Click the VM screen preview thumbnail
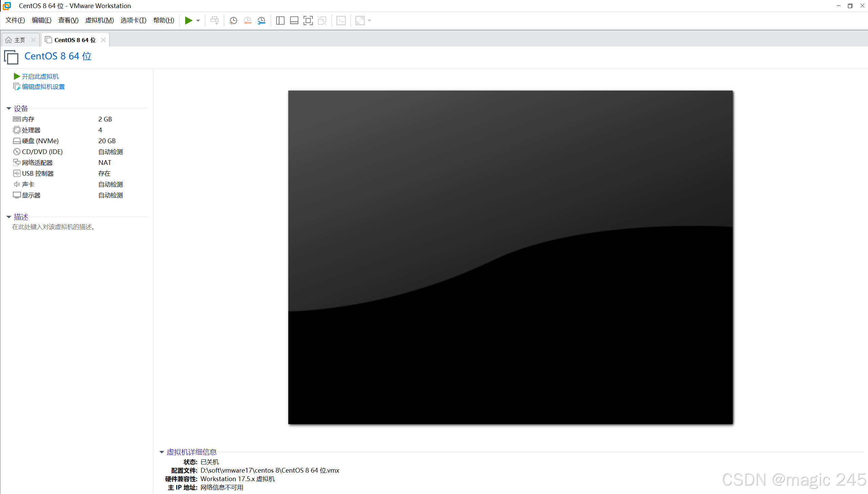Viewport: 868px width, 494px height. tap(510, 257)
